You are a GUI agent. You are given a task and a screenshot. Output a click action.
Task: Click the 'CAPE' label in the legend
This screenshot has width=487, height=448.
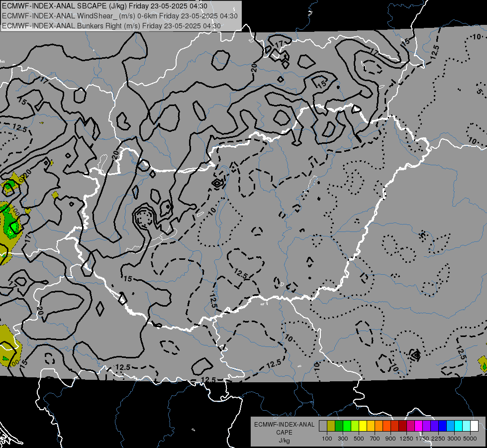tap(284, 433)
